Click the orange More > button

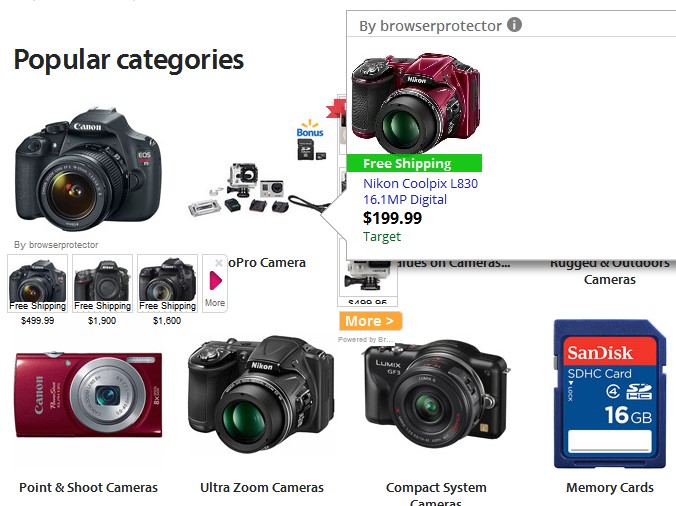(370, 321)
